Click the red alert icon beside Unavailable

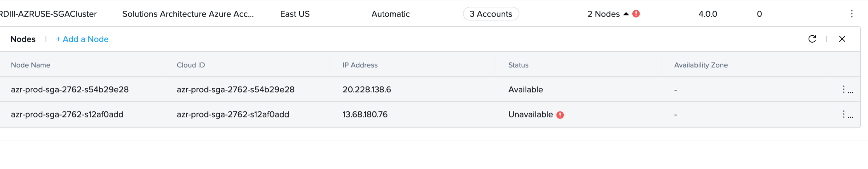point(560,115)
